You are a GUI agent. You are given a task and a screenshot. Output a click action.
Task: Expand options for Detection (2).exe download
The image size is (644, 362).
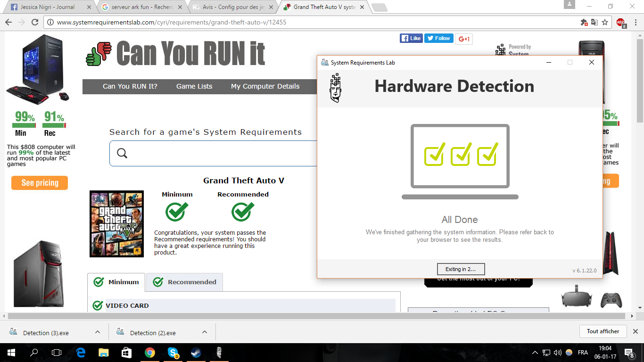[205, 332]
